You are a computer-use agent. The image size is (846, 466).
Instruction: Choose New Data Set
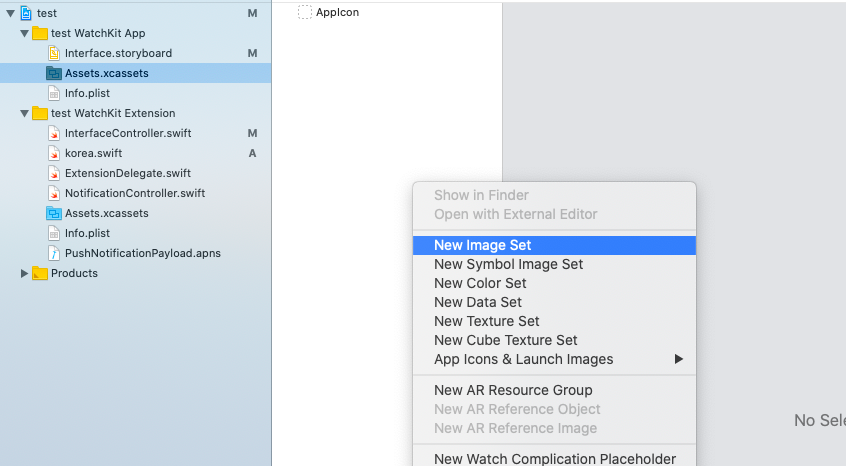[x=554, y=302]
